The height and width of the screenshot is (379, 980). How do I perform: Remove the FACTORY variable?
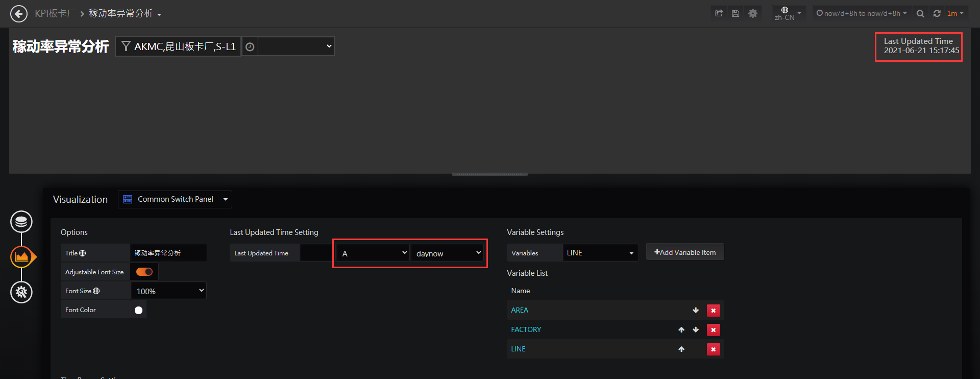(x=714, y=329)
